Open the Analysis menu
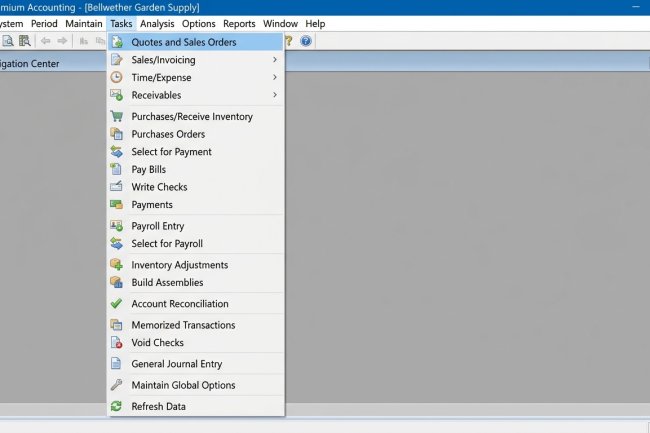650x433 pixels. tap(157, 24)
